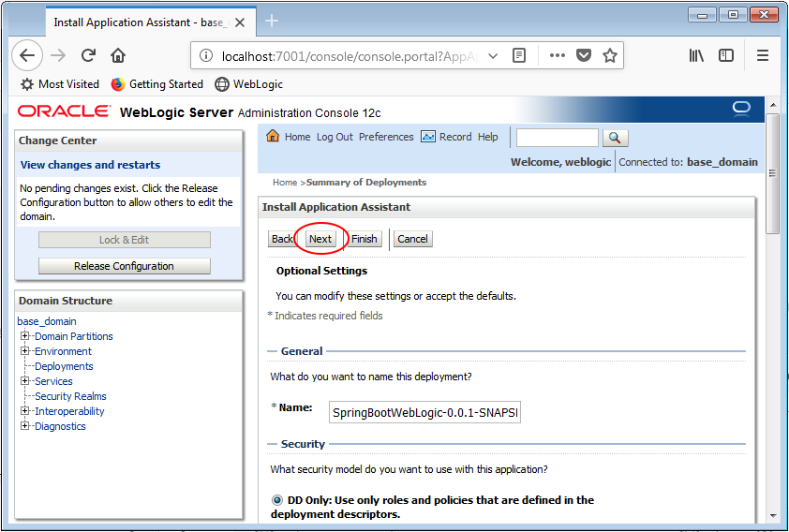Click the browser URL address field
This screenshot has height=532, width=789.
click(350, 56)
